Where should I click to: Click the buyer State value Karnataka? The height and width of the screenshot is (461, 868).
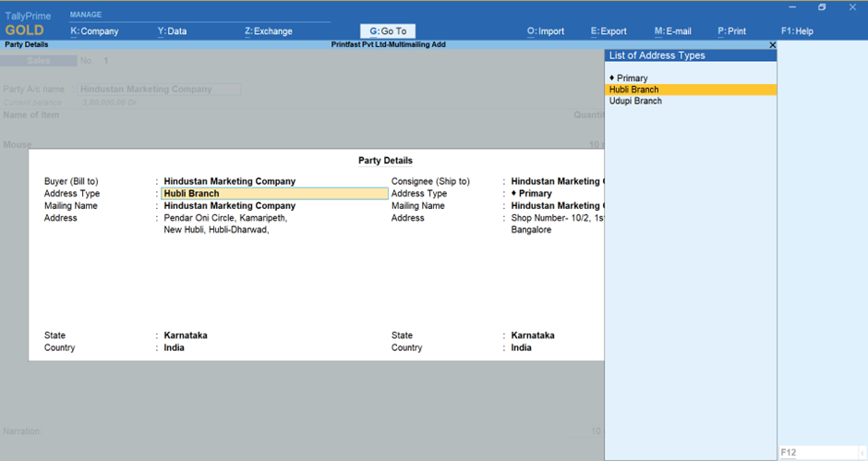pos(186,335)
